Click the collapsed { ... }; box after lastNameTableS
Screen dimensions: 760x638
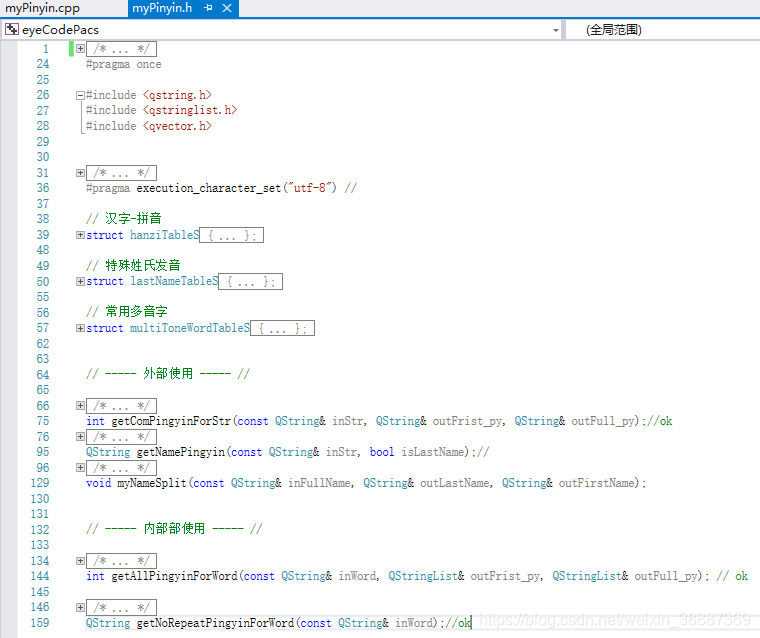click(x=251, y=282)
